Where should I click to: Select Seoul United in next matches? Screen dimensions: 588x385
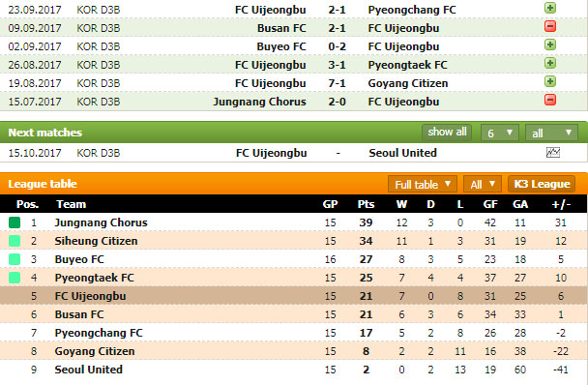click(x=402, y=153)
